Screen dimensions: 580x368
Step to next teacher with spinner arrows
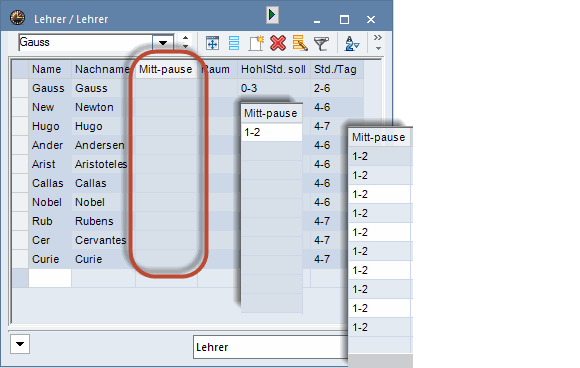pos(185,42)
